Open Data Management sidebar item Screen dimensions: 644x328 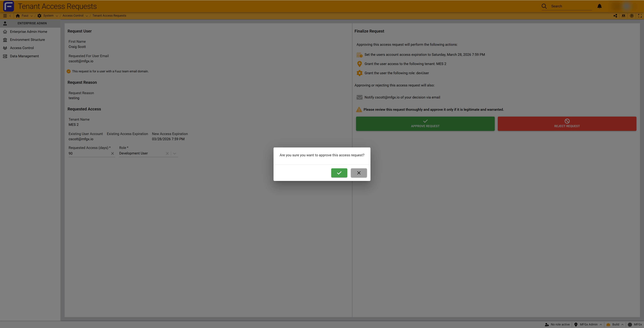coord(30,56)
